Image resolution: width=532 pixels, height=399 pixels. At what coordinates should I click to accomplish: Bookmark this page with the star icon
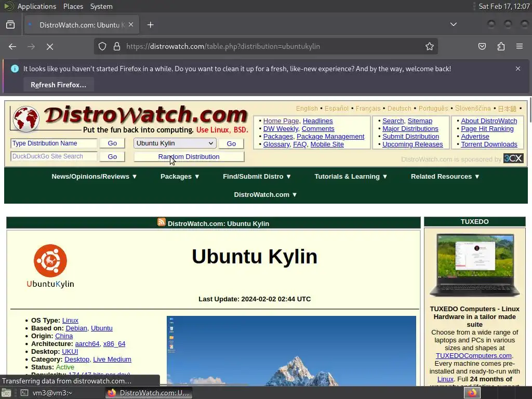pos(430,46)
